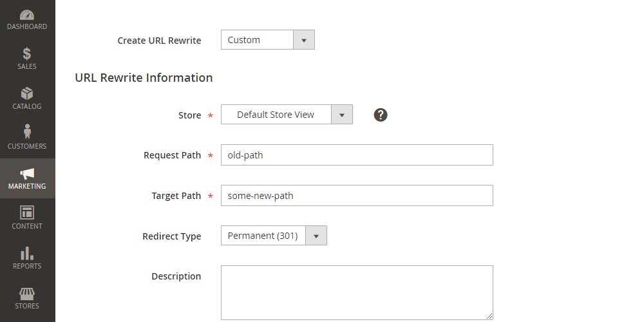This screenshot has height=322, width=644.
Task: Go to Catalog via the box icon
Action: tap(27, 99)
